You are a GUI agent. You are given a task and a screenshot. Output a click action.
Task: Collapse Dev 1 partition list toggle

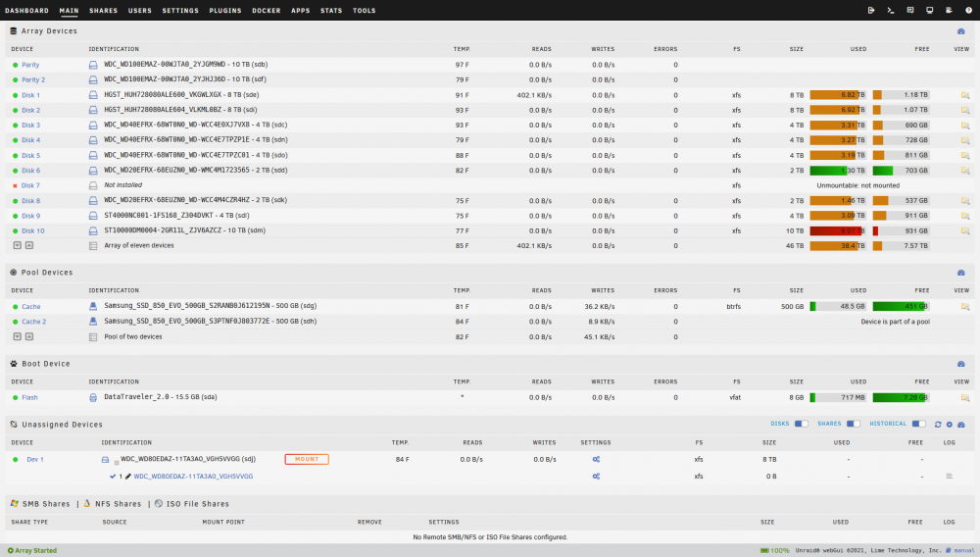pyautogui.click(x=117, y=463)
